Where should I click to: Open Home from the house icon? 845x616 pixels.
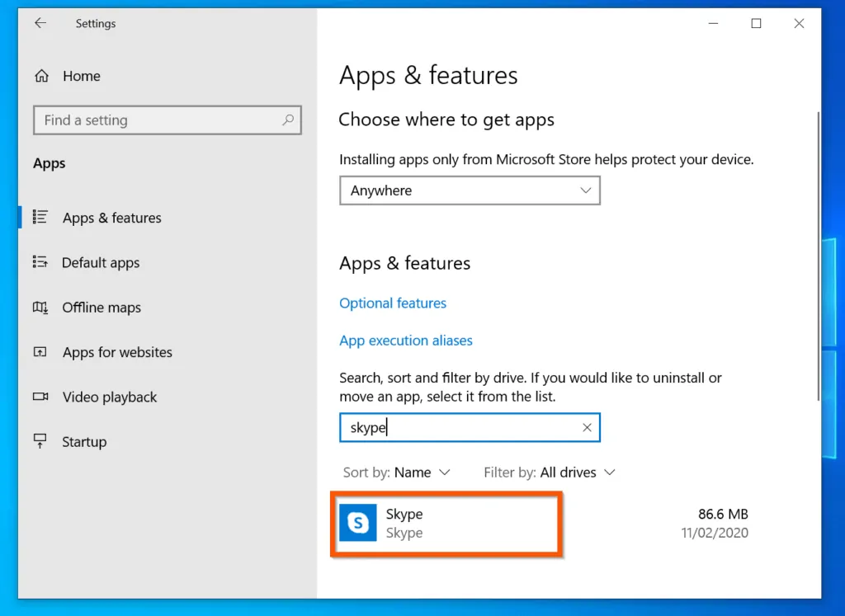[42, 76]
